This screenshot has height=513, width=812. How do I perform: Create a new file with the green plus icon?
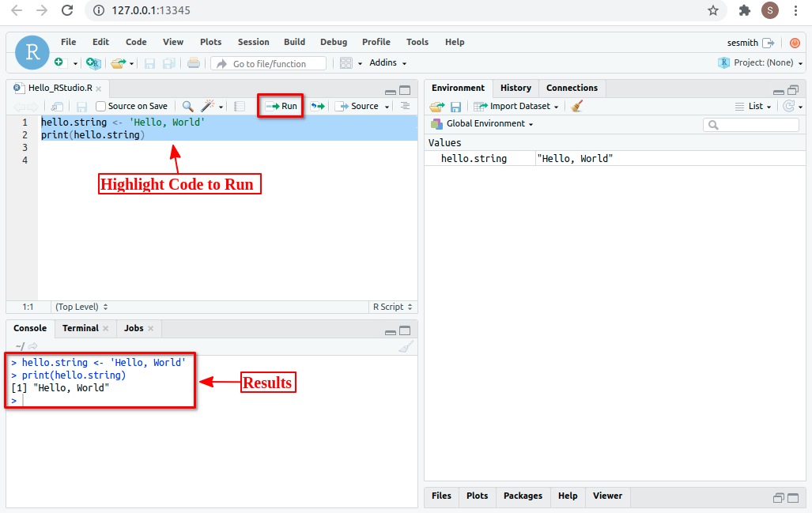coord(60,61)
